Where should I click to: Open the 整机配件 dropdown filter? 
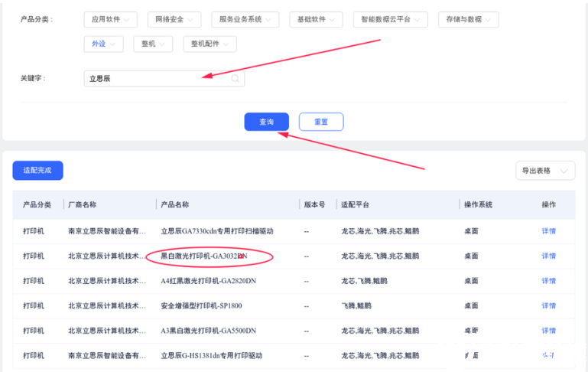tap(209, 44)
